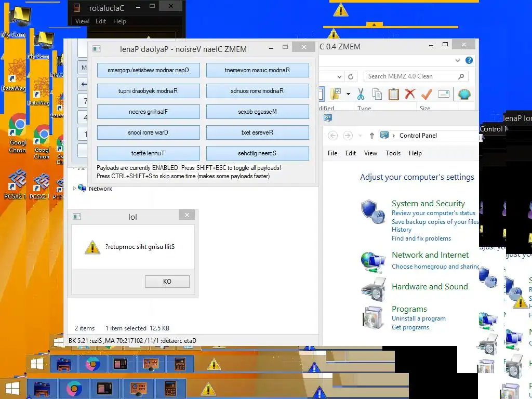532x399 pixels.
Task: Toggle the 'neercs gnihsalF' payload
Action: point(148,112)
